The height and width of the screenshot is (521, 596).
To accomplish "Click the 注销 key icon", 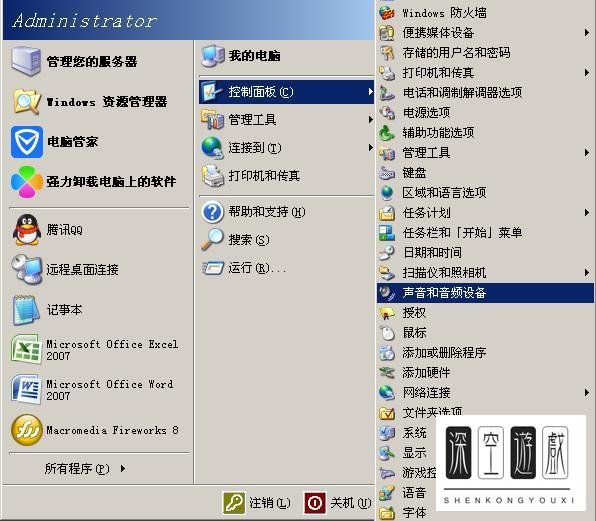I will tap(234, 503).
